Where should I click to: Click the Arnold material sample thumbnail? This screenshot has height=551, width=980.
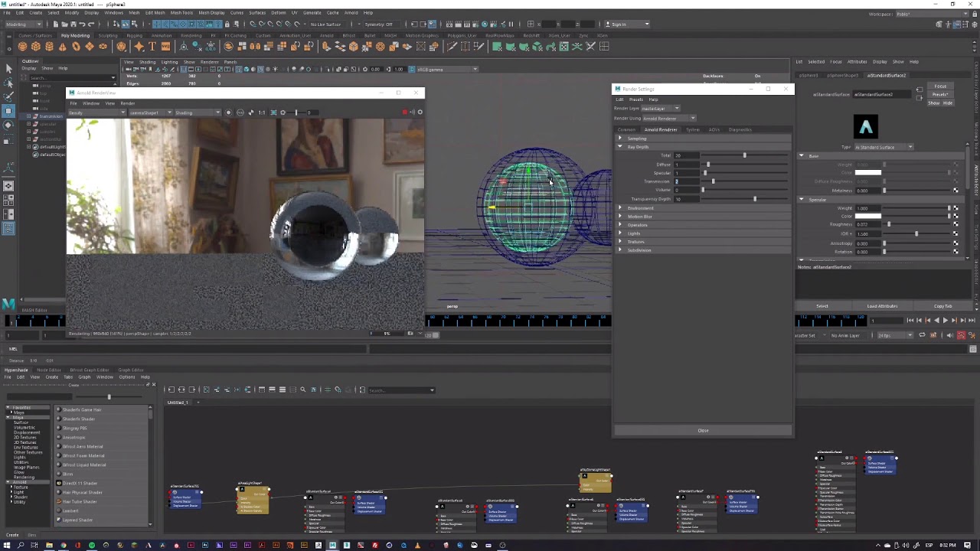[866, 127]
